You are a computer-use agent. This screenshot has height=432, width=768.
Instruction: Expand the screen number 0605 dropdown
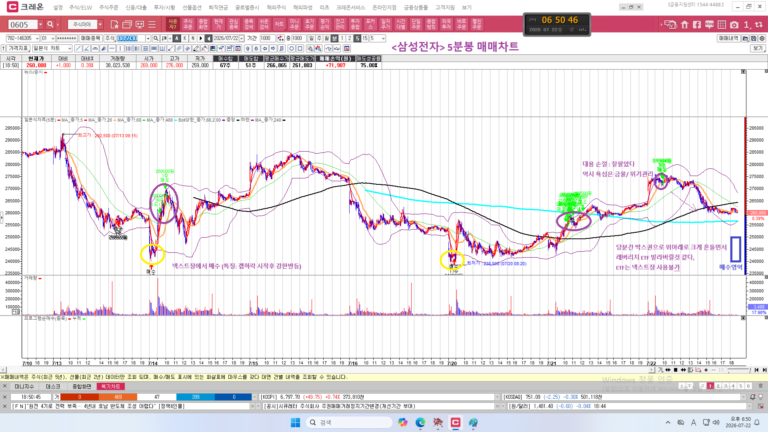click(x=40, y=24)
